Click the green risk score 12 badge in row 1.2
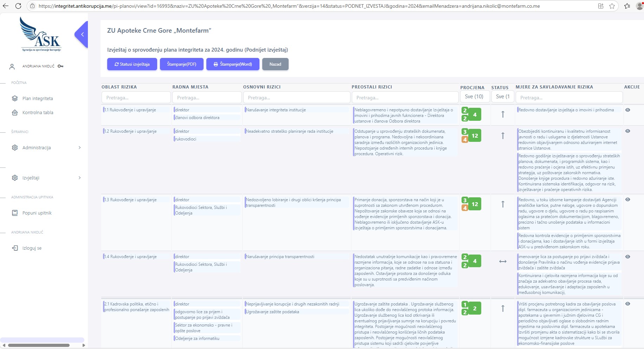Viewport: 644px width, 349px height. click(475, 136)
